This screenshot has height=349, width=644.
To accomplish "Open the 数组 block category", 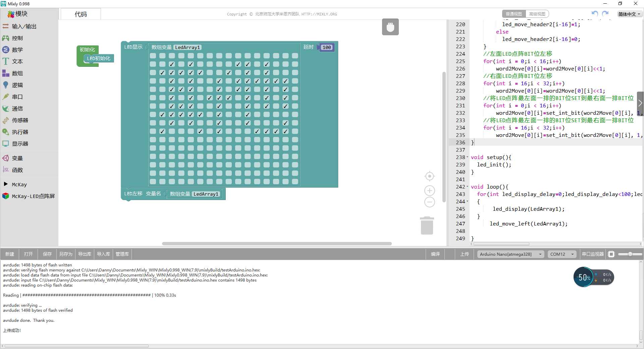I will click(x=17, y=73).
